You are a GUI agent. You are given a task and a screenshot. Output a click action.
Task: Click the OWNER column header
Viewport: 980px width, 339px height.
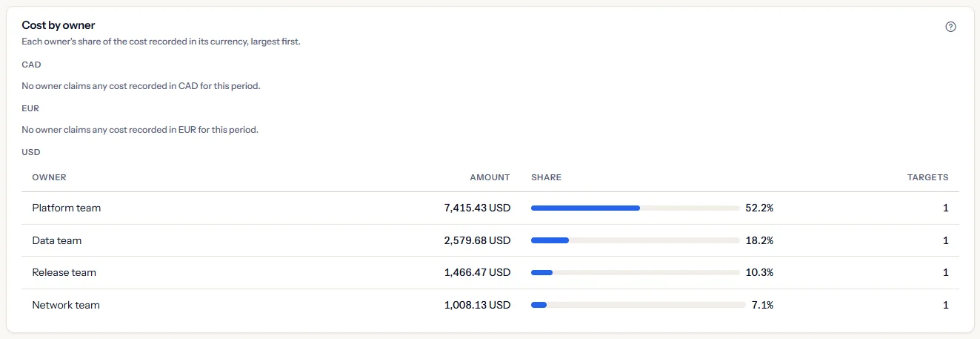49,177
